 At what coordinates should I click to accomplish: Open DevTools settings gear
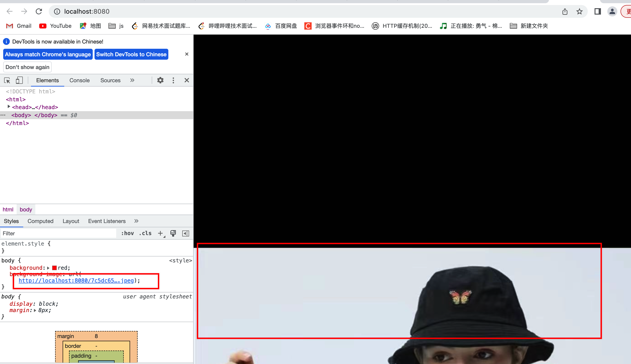tap(160, 80)
